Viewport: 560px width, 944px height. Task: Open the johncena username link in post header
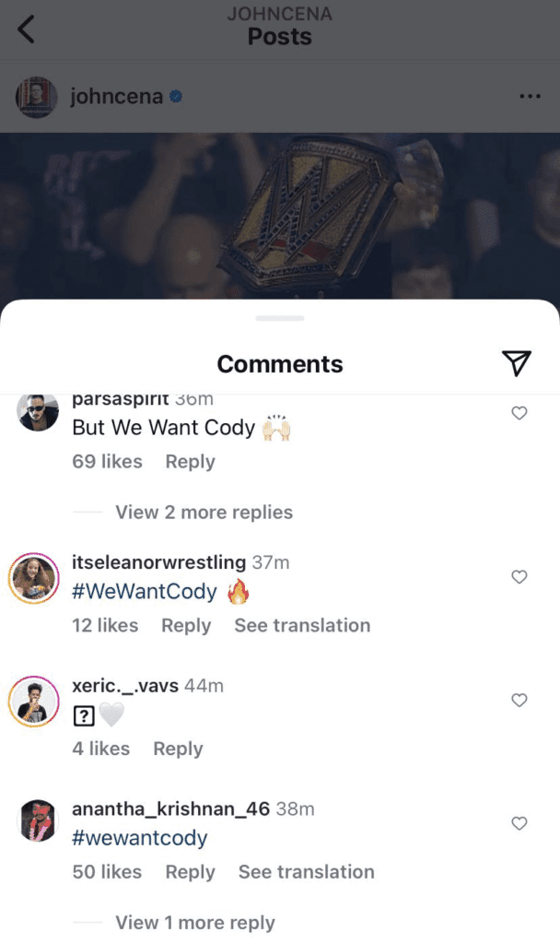coord(116,97)
